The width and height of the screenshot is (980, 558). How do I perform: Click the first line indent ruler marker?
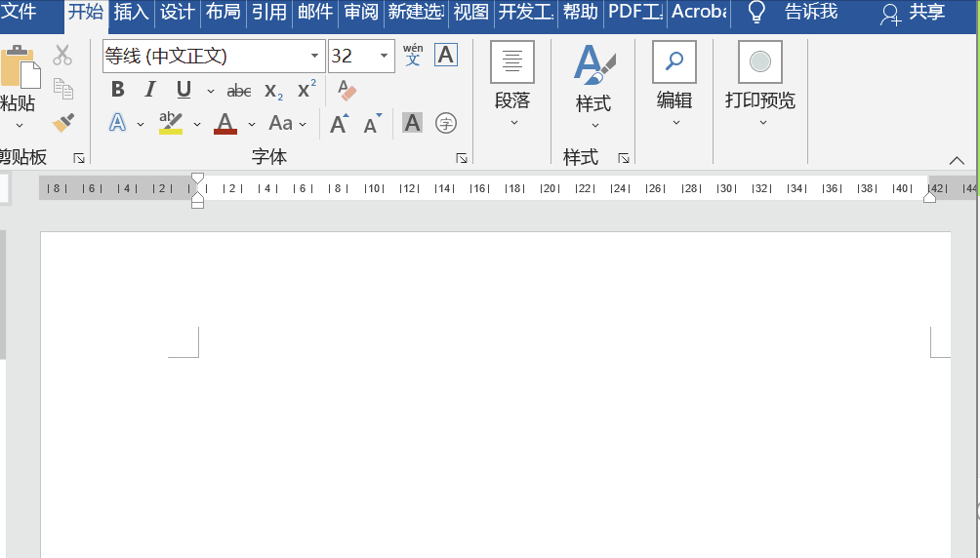[x=197, y=179]
